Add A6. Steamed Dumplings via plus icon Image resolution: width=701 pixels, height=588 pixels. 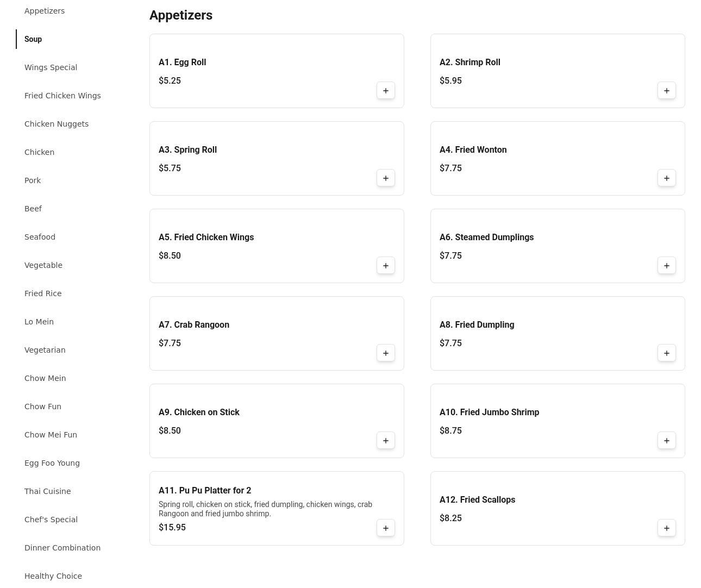(667, 266)
